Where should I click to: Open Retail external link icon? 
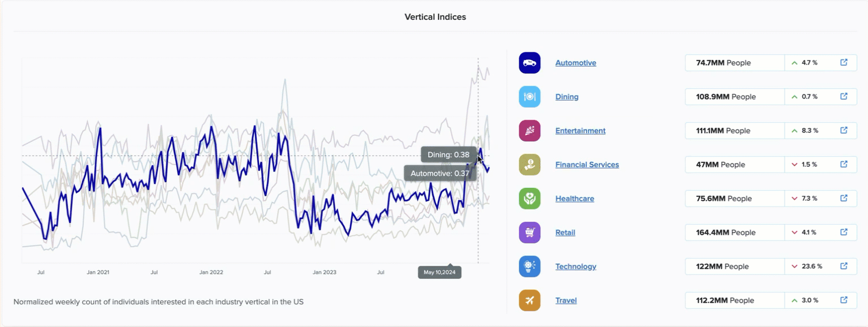pos(844,233)
